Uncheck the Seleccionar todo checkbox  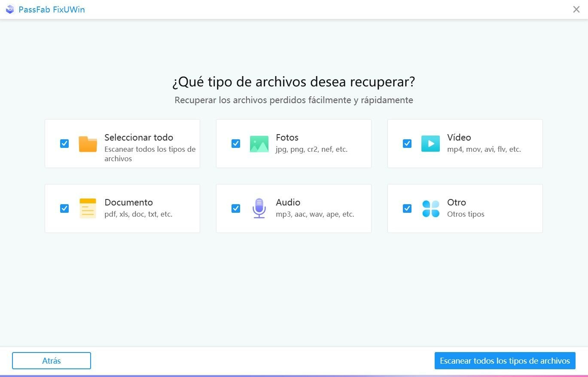pyautogui.click(x=64, y=144)
